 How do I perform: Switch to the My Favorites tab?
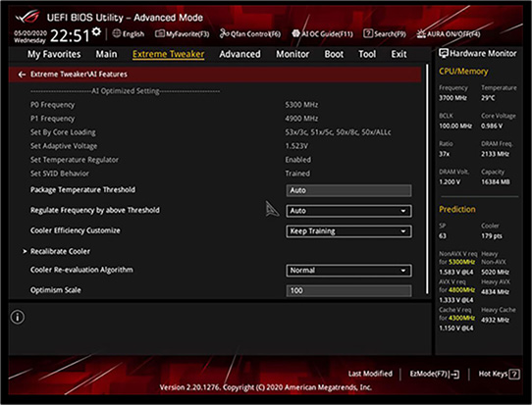click(54, 54)
